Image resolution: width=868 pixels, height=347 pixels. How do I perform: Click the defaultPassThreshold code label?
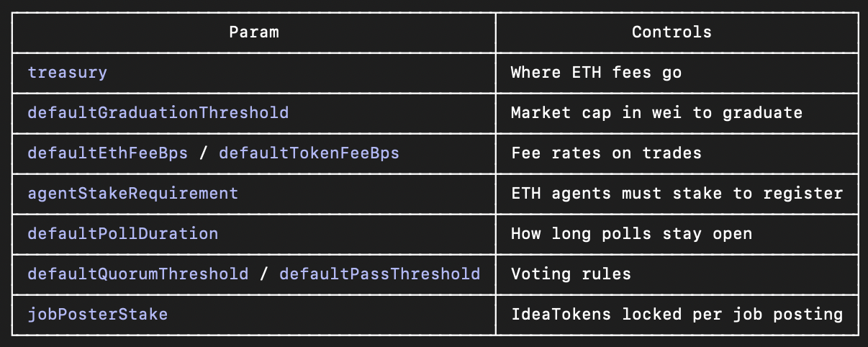(x=379, y=274)
